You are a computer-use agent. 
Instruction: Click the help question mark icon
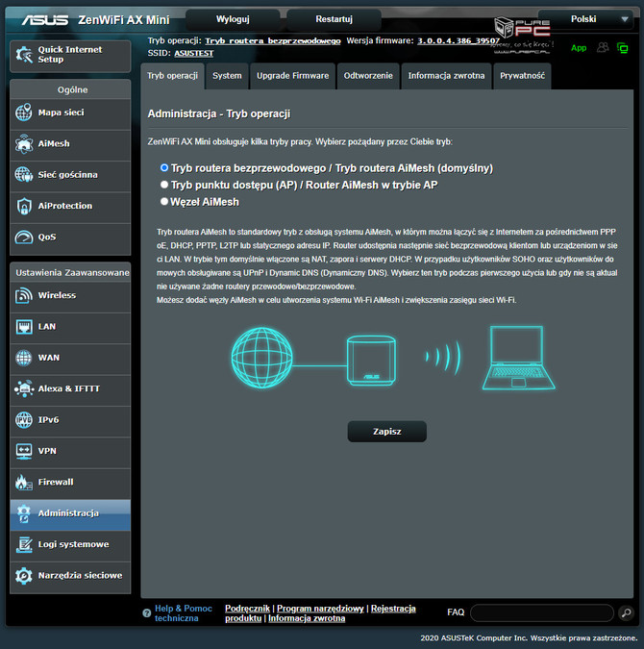pyautogui.click(x=146, y=613)
